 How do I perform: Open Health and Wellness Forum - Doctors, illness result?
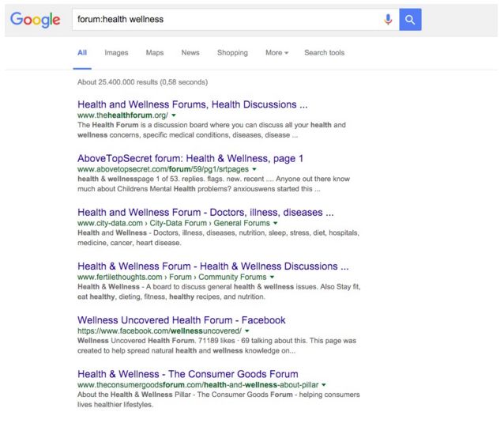205,213
